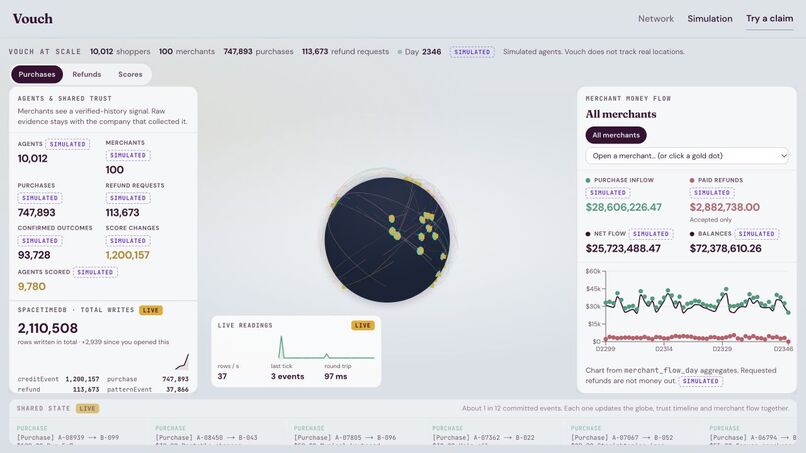This screenshot has width=806, height=453.
Task: Click the patternEvent row count 37,866
Action: pos(177,390)
